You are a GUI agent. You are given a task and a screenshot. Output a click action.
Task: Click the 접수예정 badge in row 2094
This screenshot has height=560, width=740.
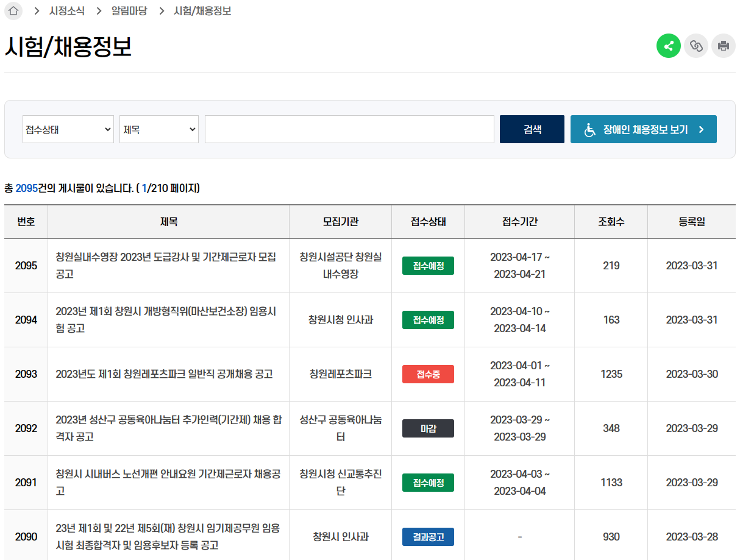tap(428, 320)
